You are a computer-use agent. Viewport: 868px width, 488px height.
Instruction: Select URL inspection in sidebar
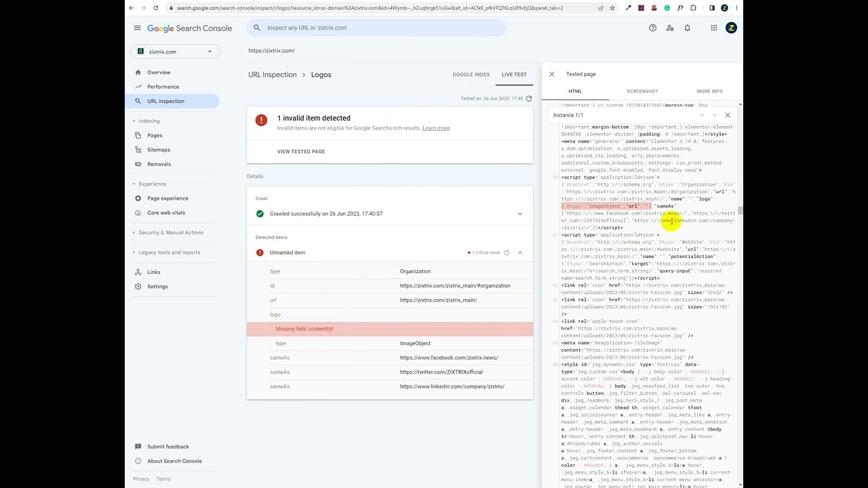(165, 101)
